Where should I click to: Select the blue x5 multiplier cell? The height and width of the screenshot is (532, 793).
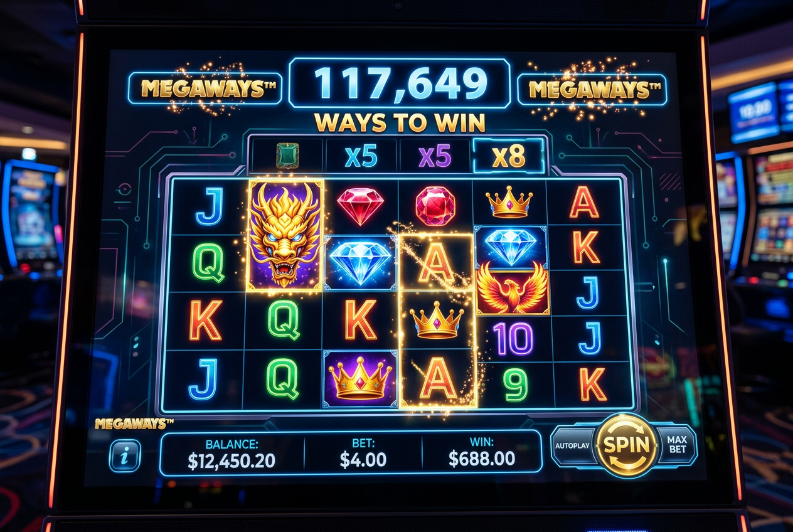point(361,156)
